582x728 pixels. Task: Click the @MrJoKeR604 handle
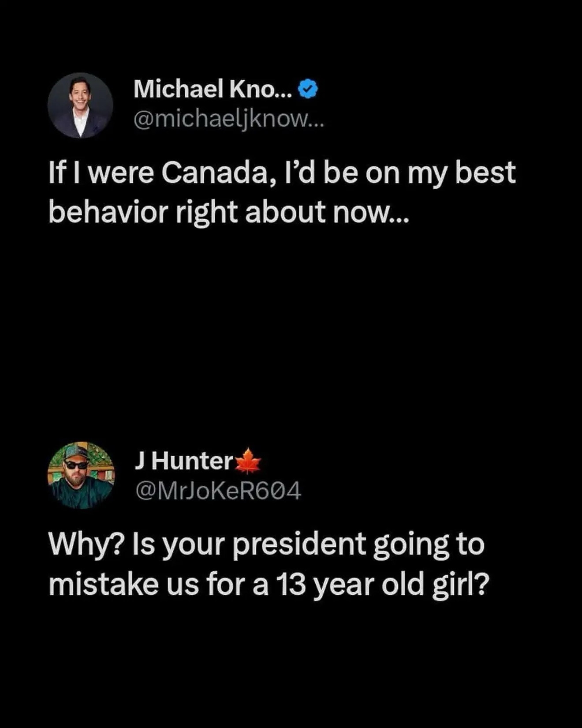tap(218, 491)
